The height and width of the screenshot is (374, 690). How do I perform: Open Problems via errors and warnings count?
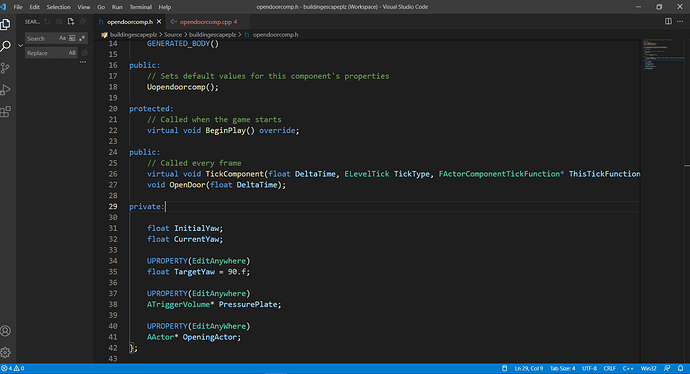tap(13, 368)
